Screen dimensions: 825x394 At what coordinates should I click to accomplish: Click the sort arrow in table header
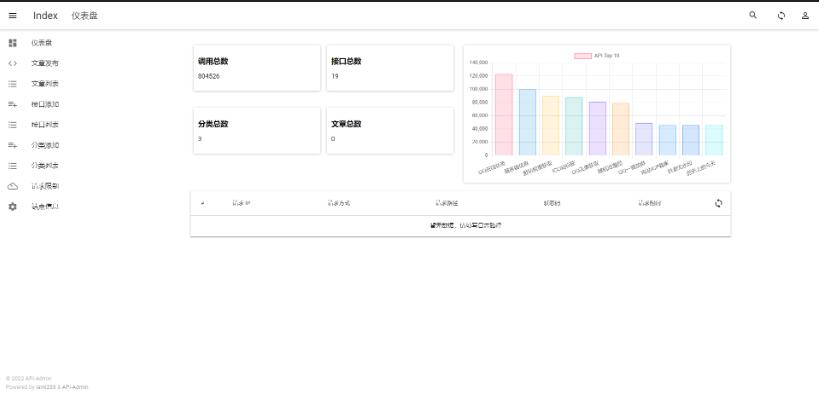tap(203, 203)
